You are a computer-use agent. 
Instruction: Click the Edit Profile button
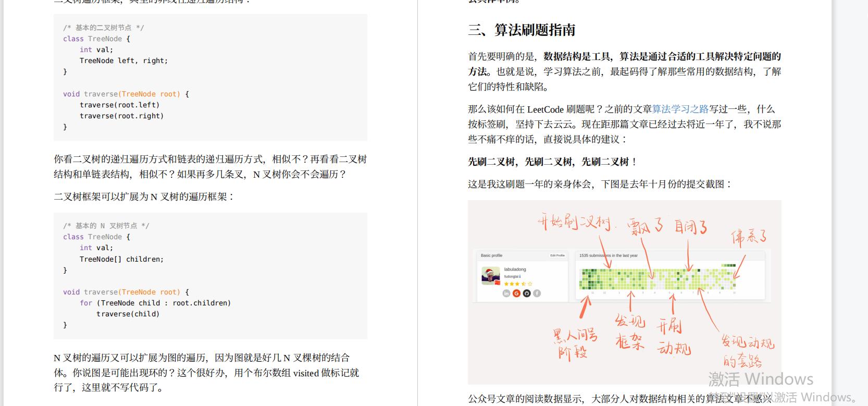point(557,255)
